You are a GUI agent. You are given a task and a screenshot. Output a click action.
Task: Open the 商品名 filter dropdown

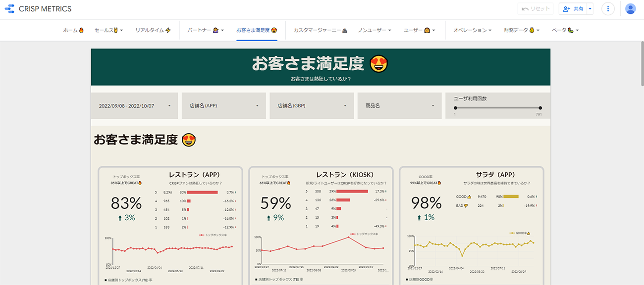click(398, 106)
